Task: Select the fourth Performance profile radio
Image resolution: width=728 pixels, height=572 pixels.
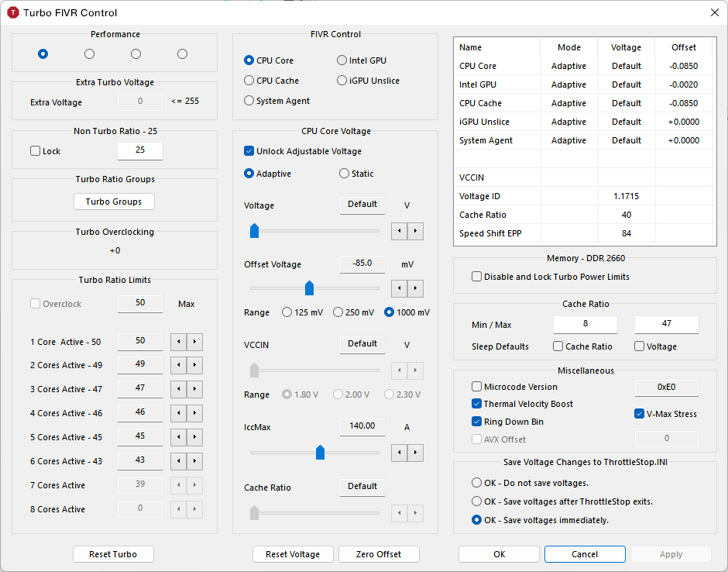Action: tap(182, 54)
